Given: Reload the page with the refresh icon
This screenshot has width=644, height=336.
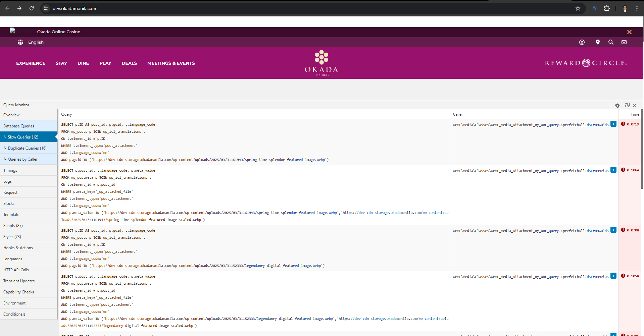Looking at the screenshot, I should click(x=32, y=8).
